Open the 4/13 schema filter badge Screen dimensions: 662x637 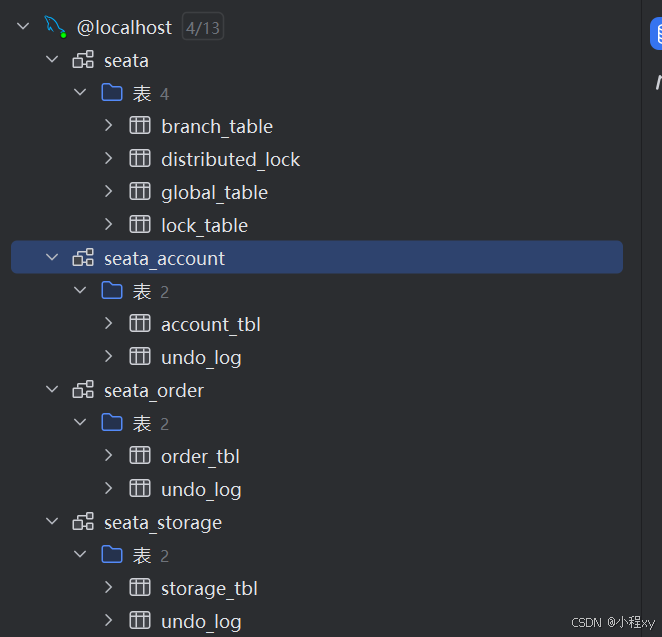click(x=203, y=27)
